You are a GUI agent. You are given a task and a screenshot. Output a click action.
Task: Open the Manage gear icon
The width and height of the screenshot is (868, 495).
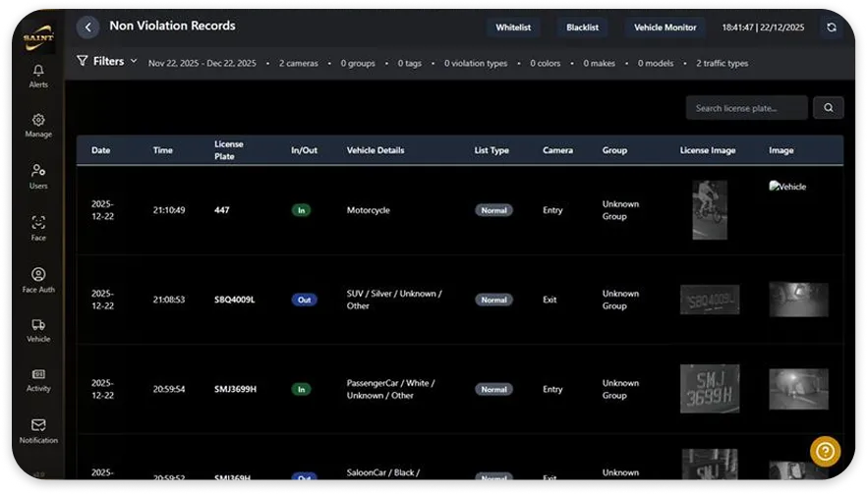(38, 121)
